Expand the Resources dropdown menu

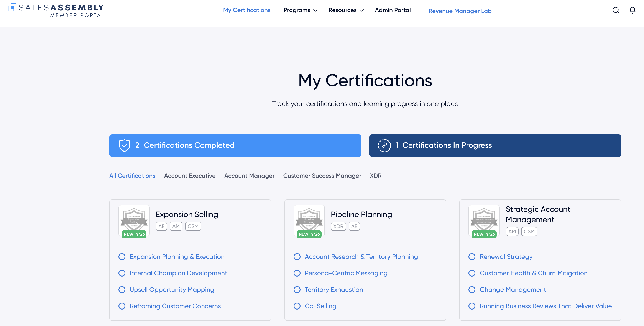coord(346,10)
